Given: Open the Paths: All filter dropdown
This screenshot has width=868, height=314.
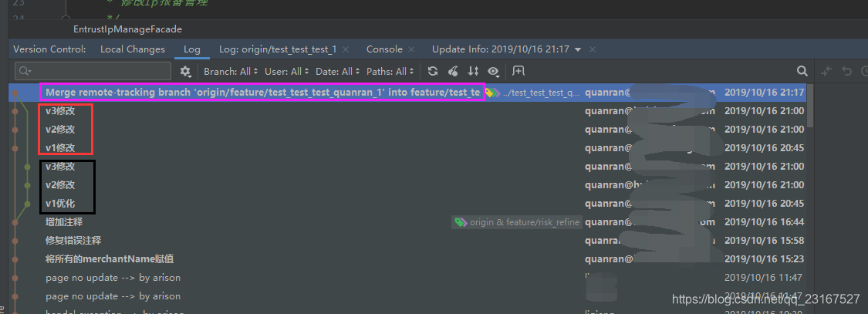Looking at the screenshot, I should 390,72.
